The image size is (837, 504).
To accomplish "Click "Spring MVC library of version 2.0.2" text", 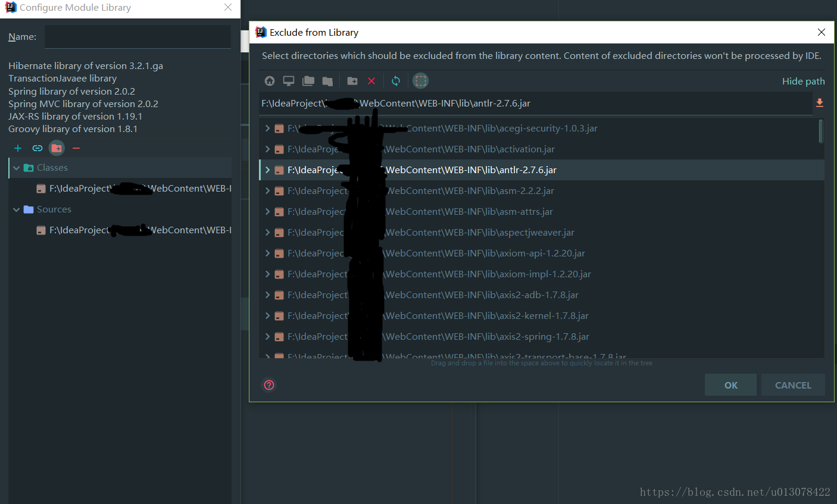I will pyautogui.click(x=83, y=104).
